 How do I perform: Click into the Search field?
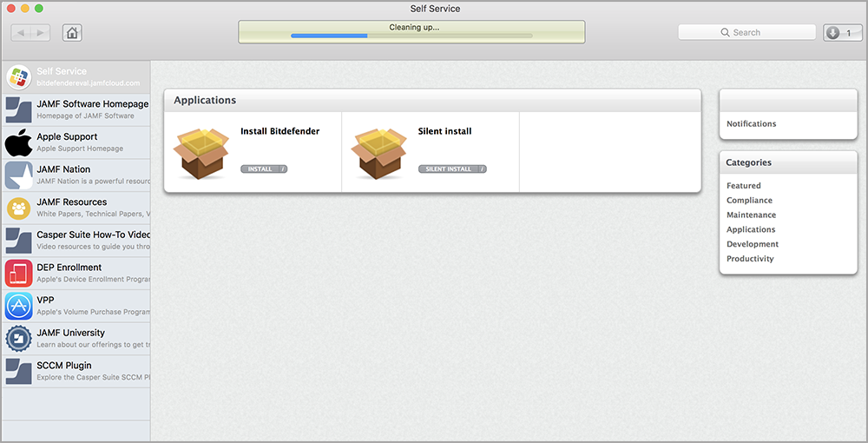(x=746, y=33)
